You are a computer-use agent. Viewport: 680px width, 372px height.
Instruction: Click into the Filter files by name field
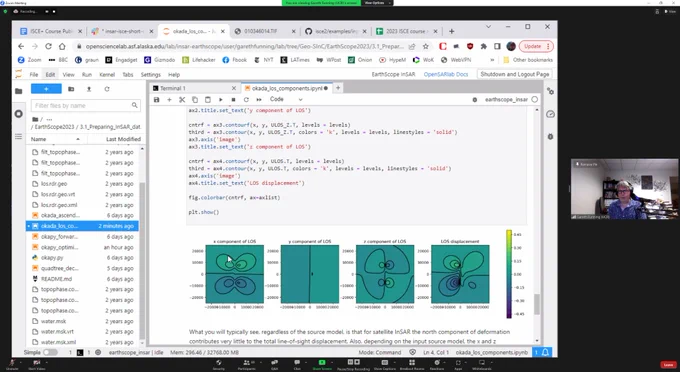pos(85,105)
